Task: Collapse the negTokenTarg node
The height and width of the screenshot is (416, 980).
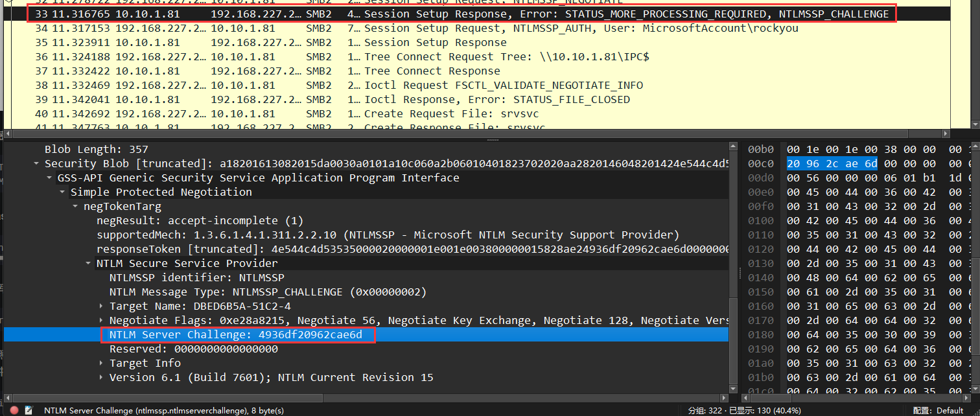Action: pyautogui.click(x=75, y=207)
